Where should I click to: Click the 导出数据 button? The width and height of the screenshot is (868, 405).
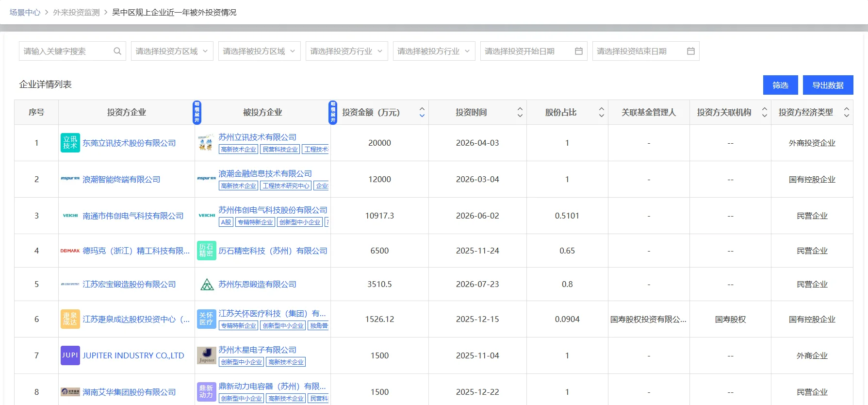(828, 85)
